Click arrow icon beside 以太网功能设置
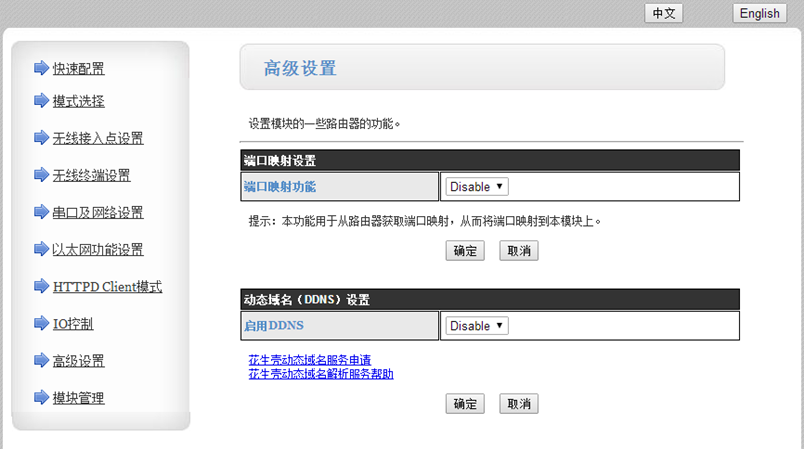This screenshot has width=804, height=449. tap(41, 249)
